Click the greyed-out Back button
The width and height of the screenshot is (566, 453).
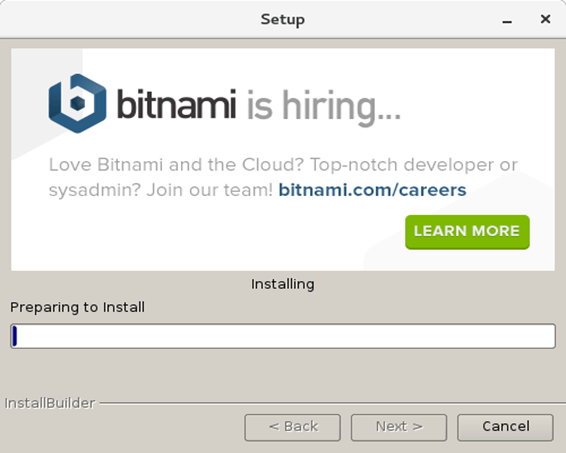(x=293, y=427)
